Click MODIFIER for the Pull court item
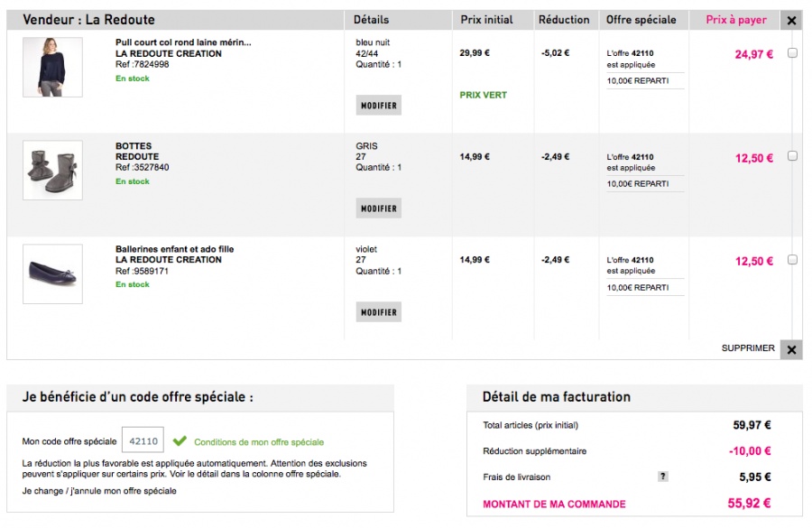The image size is (812, 528). 379,106
